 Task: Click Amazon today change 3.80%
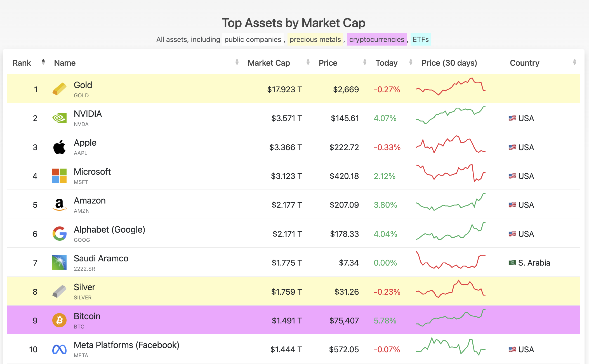click(385, 205)
